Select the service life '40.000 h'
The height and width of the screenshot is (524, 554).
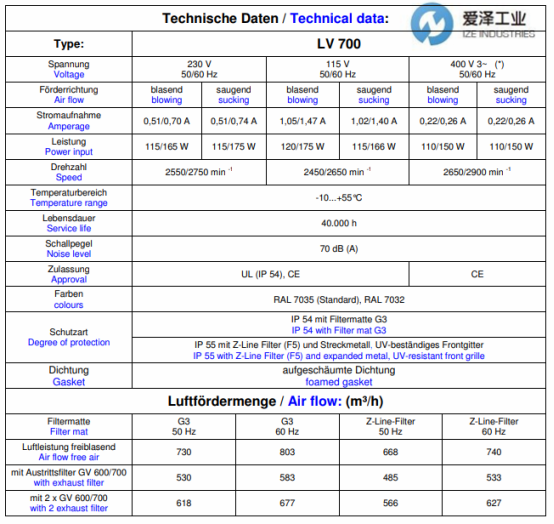[x=338, y=223]
